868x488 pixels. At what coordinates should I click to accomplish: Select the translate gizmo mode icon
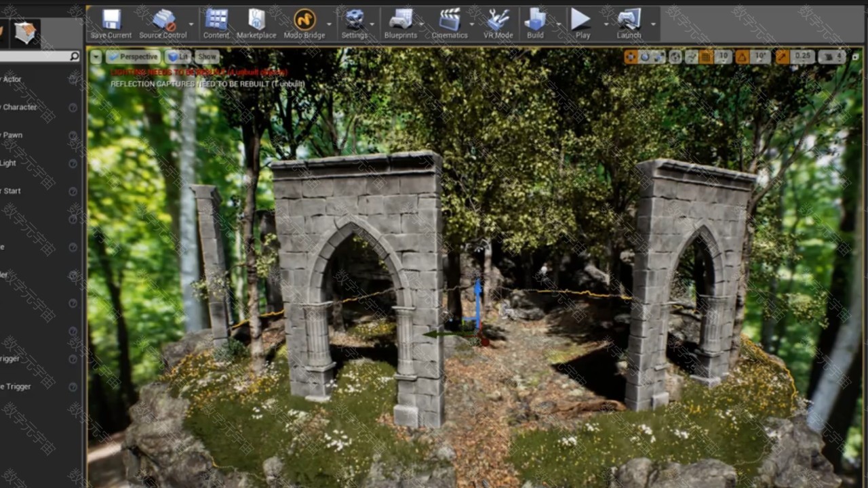pos(631,57)
